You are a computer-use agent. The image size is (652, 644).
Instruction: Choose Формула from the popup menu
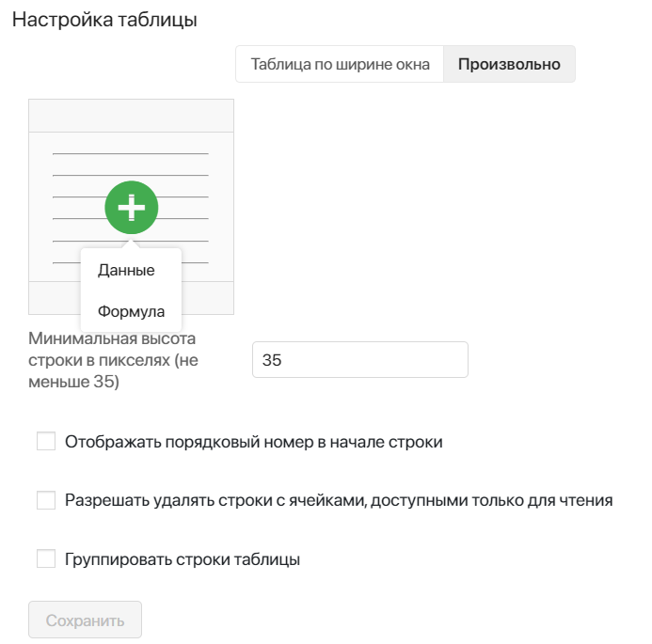(131, 311)
